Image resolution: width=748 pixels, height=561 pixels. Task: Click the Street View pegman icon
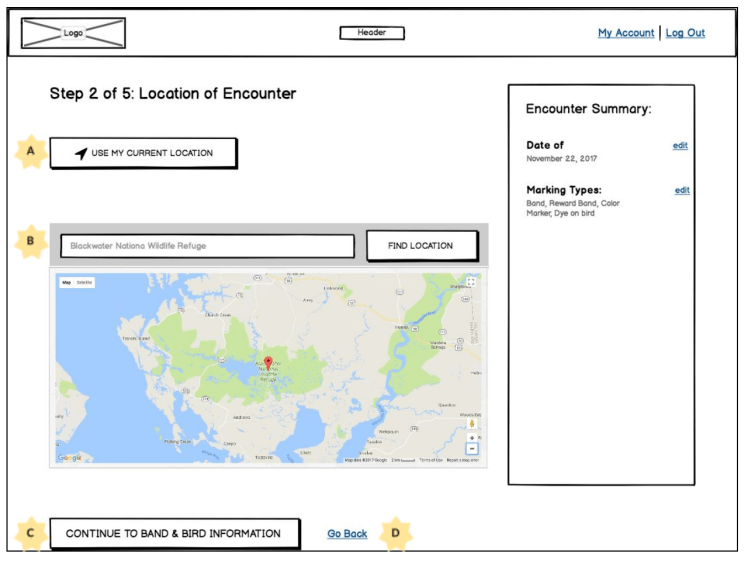[x=472, y=424]
